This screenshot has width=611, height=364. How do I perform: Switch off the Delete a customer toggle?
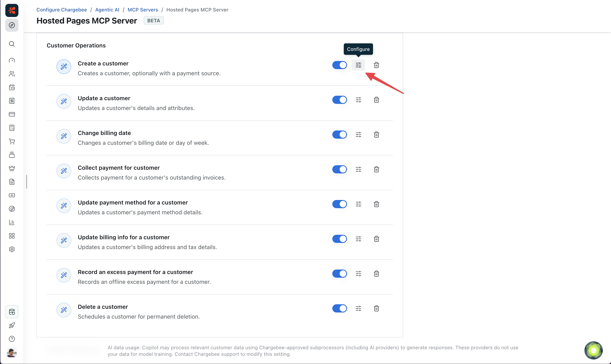click(340, 309)
